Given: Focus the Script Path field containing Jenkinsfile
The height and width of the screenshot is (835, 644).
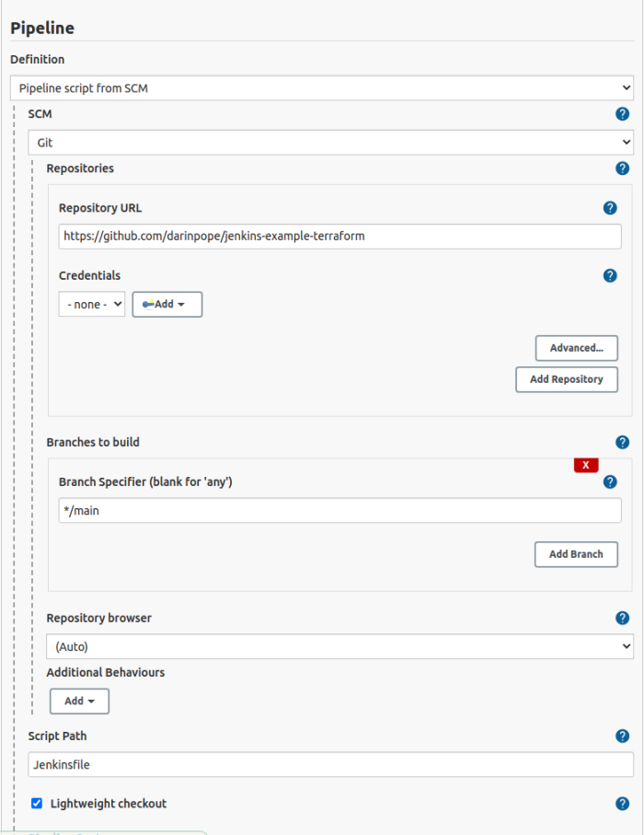Looking at the screenshot, I should 330,765.
